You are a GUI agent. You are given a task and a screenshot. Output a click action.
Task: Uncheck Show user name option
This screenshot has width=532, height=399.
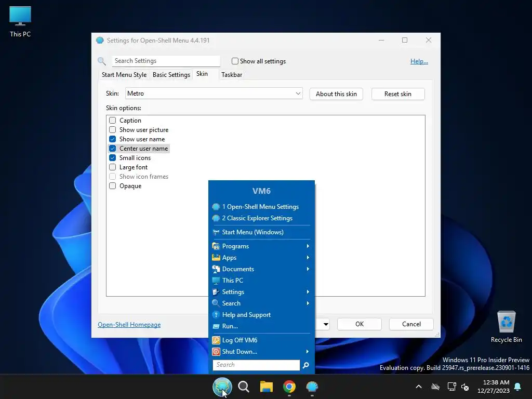click(112, 139)
